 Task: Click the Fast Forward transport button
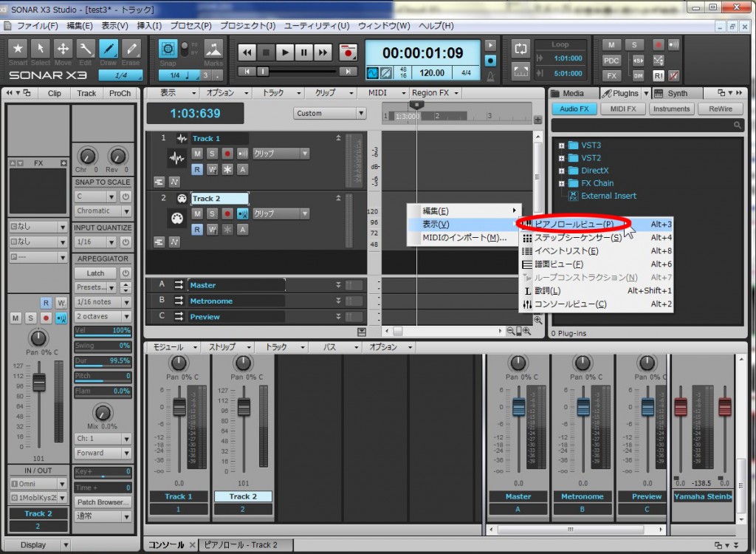point(322,52)
